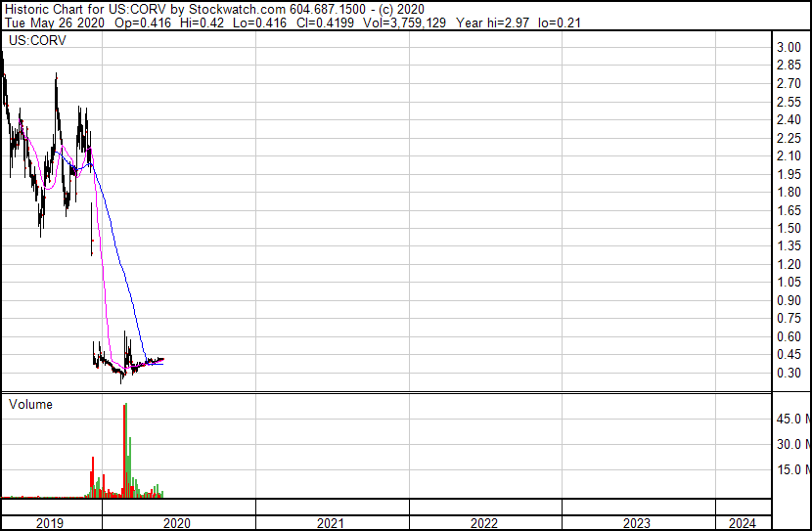Click the 1.20 price axis value
This screenshot has height=531, width=812.
click(789, 264)
